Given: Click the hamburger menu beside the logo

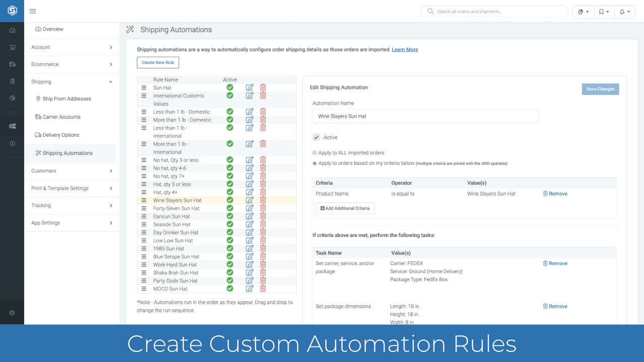Looking at the screenshot, I should tap(32, 11).
